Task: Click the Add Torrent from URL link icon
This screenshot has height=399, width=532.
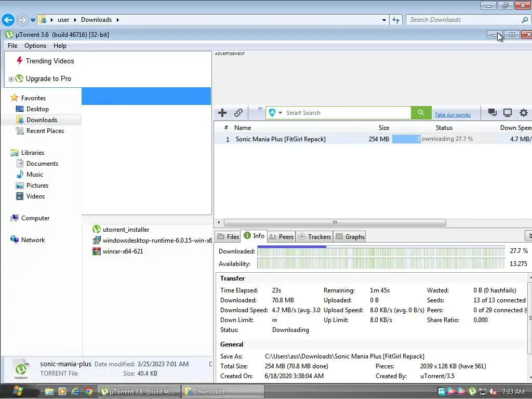Action: [x=238, y=113]
